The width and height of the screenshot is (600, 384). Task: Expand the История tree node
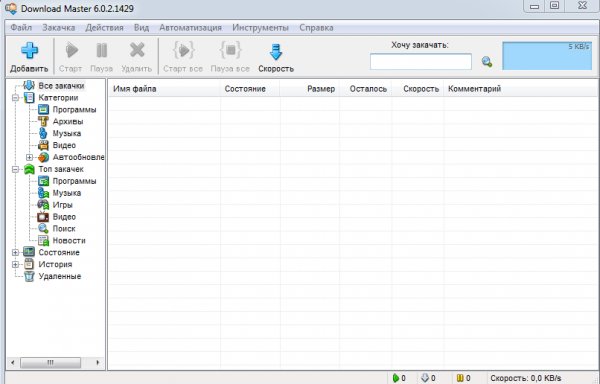coord(15,264)
